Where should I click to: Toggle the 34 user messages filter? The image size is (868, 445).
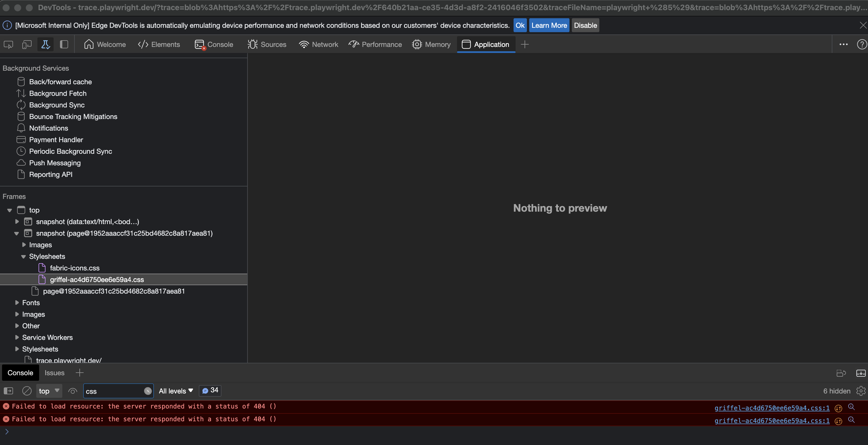pyautogui.click(x=210, y=391)
